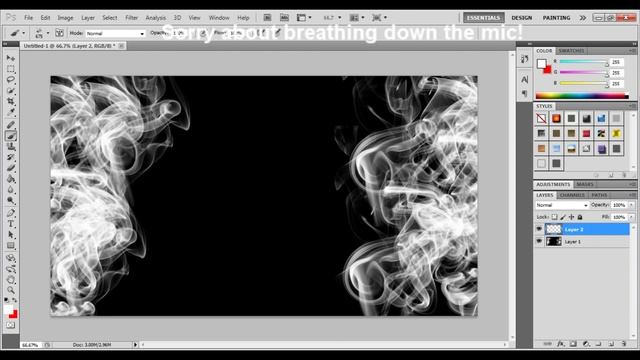Select the Horizontal Type tool

click(11, 224)
